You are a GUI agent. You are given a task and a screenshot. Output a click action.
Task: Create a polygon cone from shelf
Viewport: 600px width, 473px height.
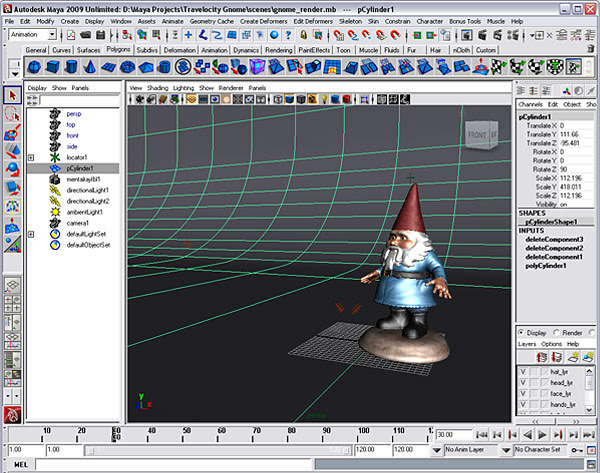[x=90, y=67]
